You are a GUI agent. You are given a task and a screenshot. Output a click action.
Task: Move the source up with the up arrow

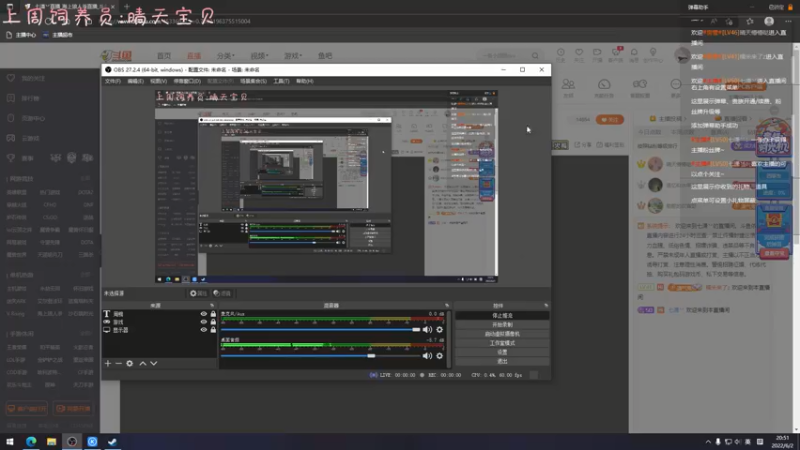[x=143, y=363]
